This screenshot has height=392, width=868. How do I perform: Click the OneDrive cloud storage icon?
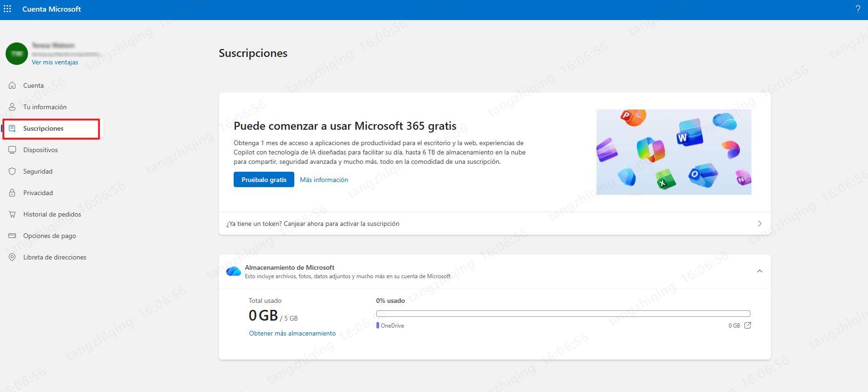click(x=234, y=271)
